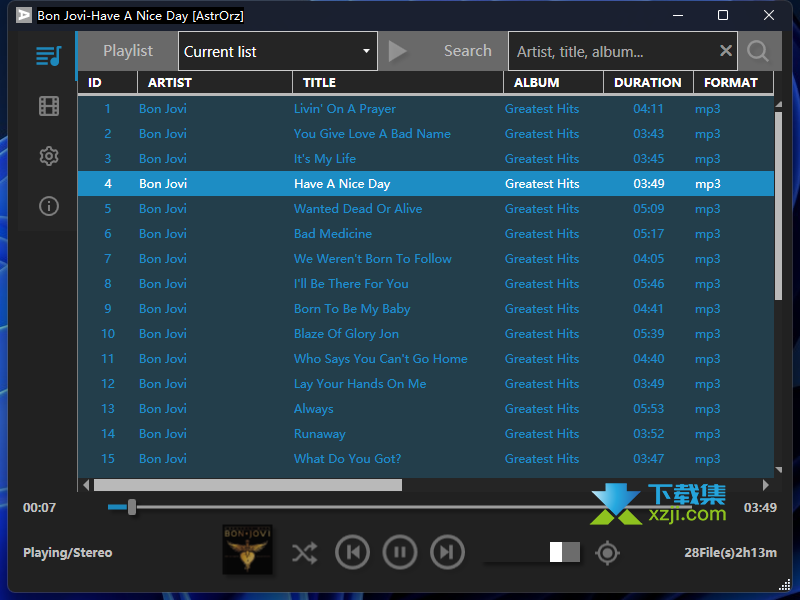Click the magnifier search icon
Viewport: 800px width, 600px height.
pyautogui.click(x=758, y=51)
